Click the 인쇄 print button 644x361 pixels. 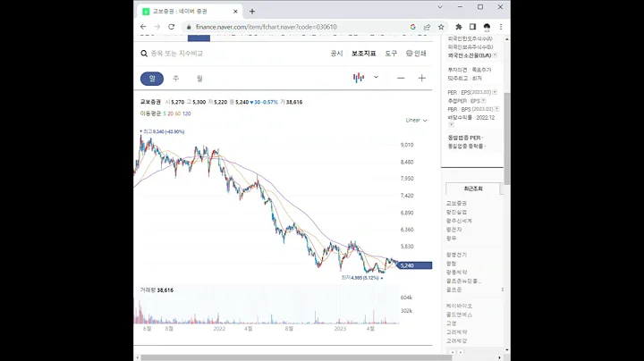(416, 54)
